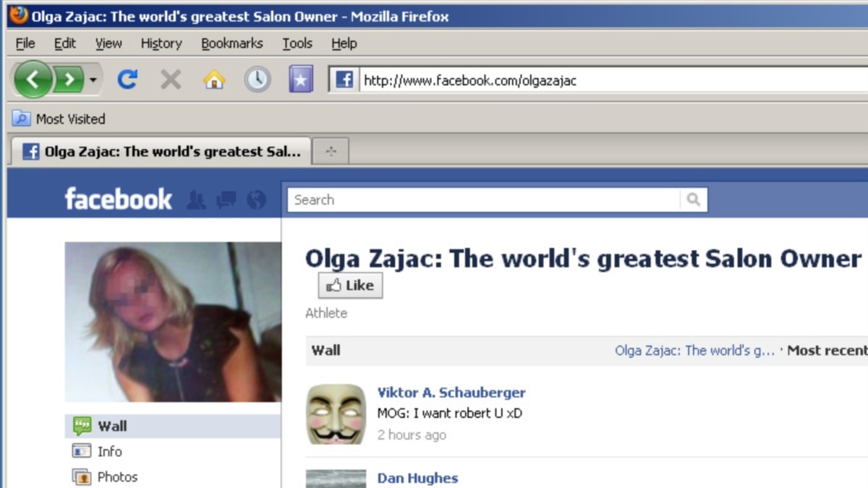Open the Friend Requests icon in Facebook header
This screenshot has width=868, height=488.
click(x=196, y=200)
